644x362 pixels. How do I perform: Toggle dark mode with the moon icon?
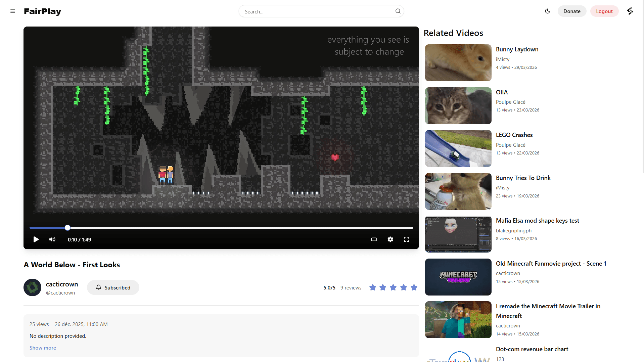point(547,11)
